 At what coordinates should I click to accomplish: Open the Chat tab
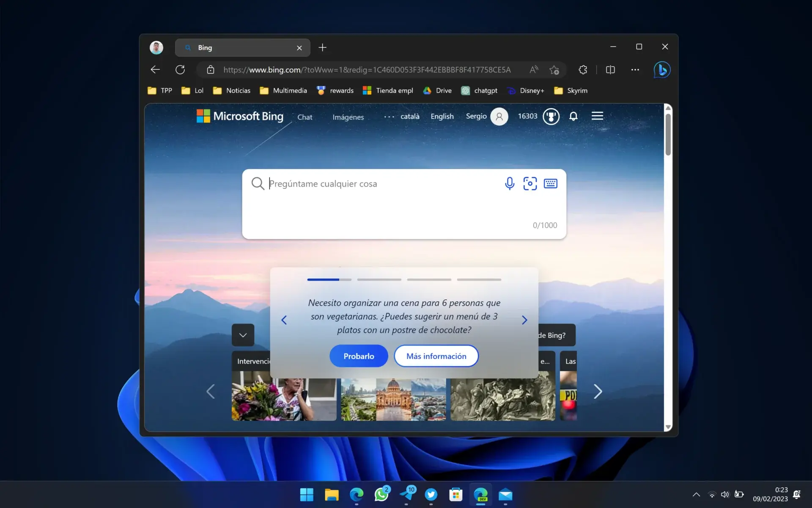pyautogui.click(x=304, y=117)
